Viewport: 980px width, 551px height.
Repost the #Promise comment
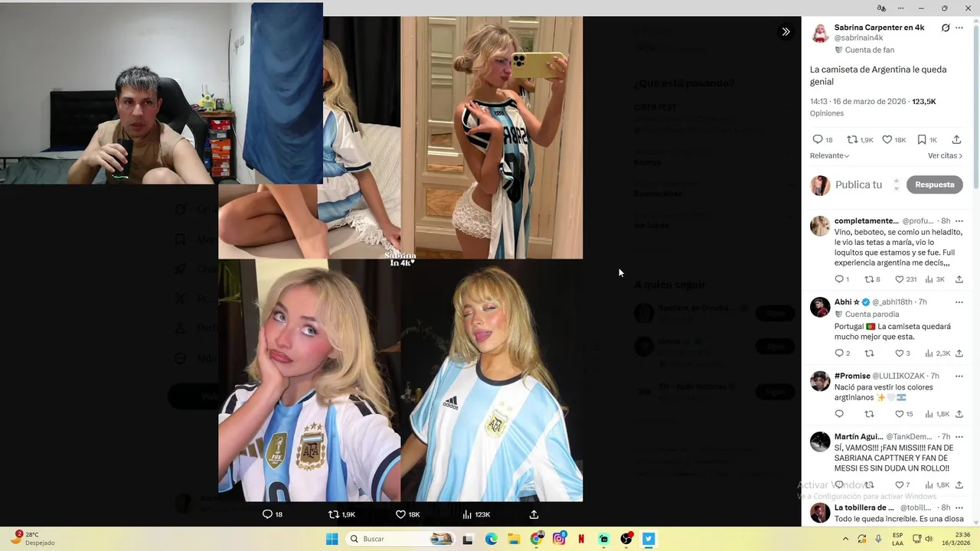pyautogui.click(x=869, y=414)
